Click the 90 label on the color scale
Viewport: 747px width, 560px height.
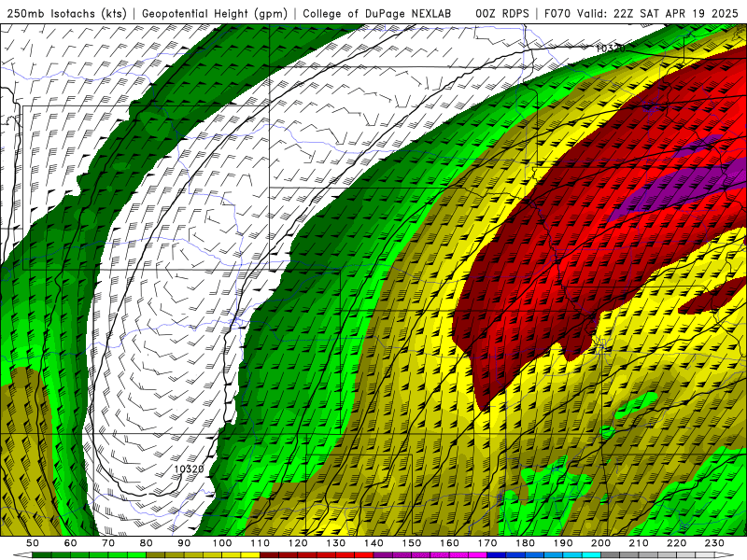[184, 543]
